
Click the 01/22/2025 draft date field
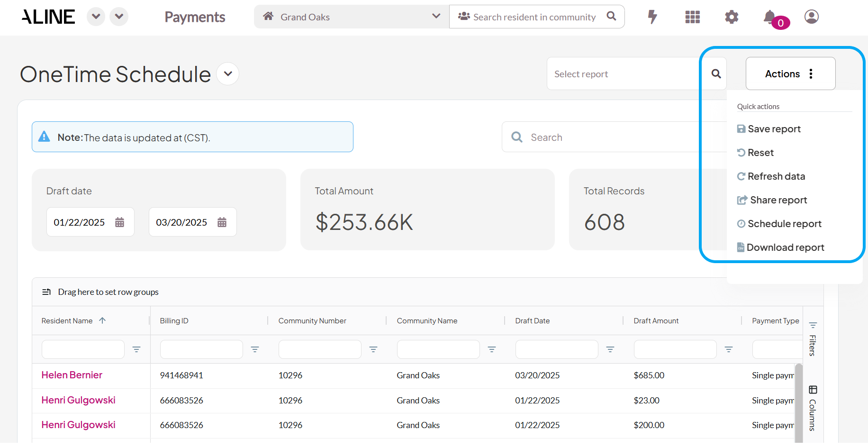90,222
